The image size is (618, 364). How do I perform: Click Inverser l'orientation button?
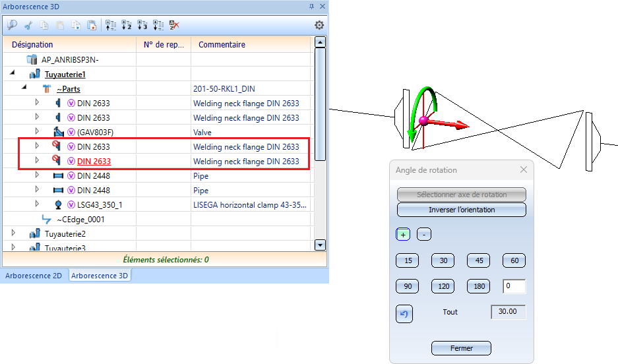(x=462, y=210)
